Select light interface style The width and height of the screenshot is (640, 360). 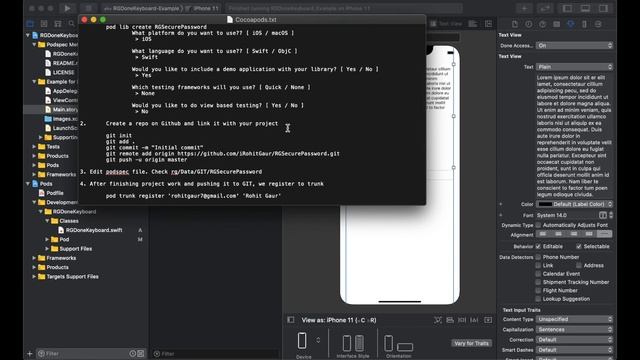point(347,343)
